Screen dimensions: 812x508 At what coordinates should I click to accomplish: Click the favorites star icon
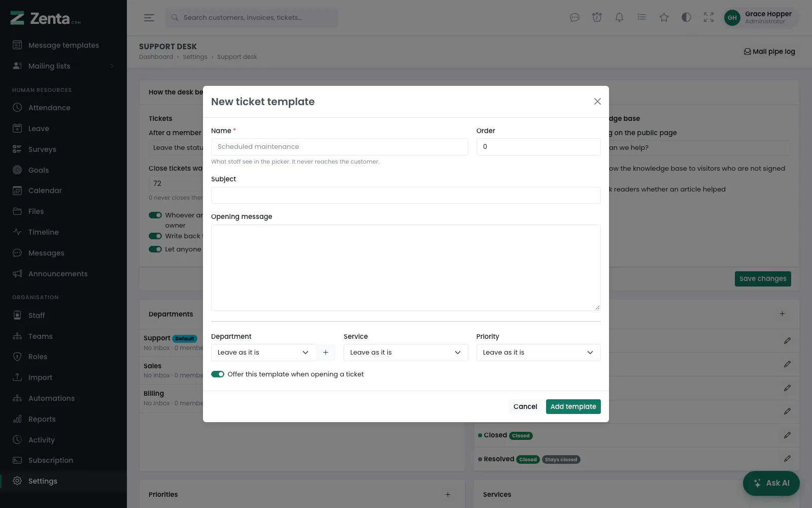(664, 18)
